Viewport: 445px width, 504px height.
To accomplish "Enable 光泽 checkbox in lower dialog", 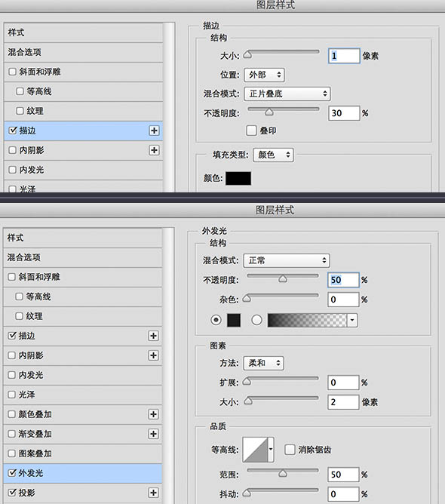I will tap(11, 395).
